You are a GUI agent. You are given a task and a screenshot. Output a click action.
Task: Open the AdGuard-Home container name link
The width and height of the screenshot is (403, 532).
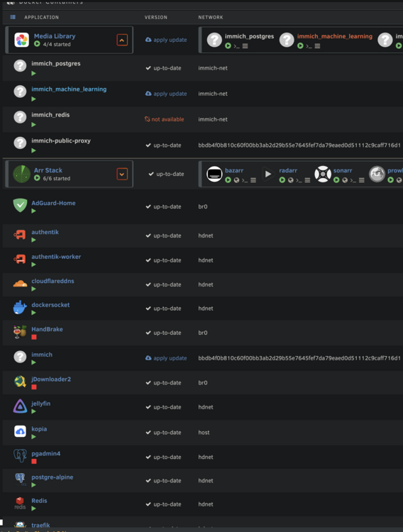(x=53, y=203)
